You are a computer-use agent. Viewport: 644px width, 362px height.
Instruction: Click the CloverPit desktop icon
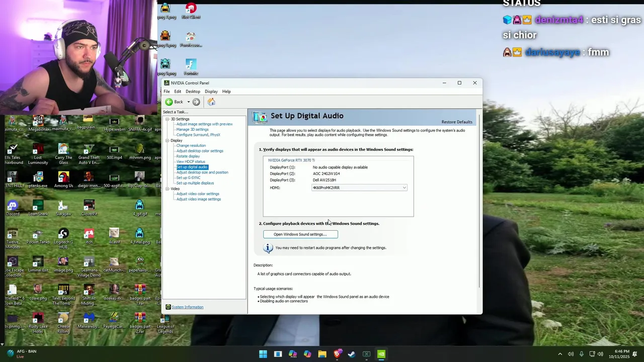[x=89, y=208]
